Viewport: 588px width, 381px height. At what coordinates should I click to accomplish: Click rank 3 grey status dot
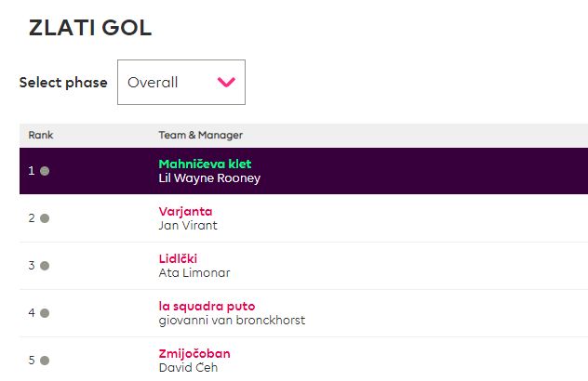coord(45,266)
